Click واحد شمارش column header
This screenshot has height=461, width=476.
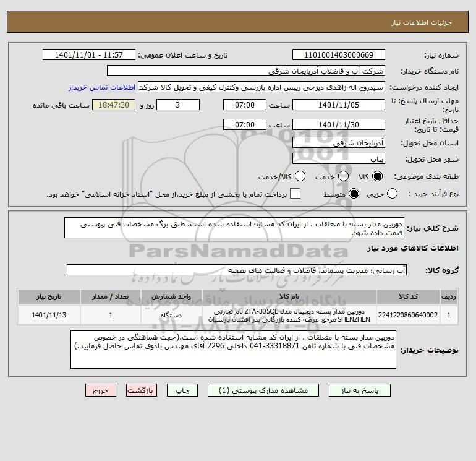171,296
